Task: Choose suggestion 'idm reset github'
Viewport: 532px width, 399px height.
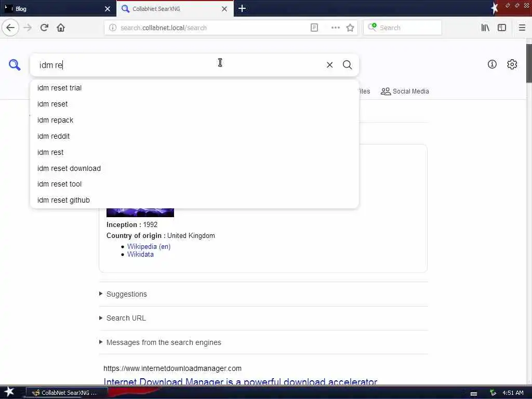Action: (194, 200)
